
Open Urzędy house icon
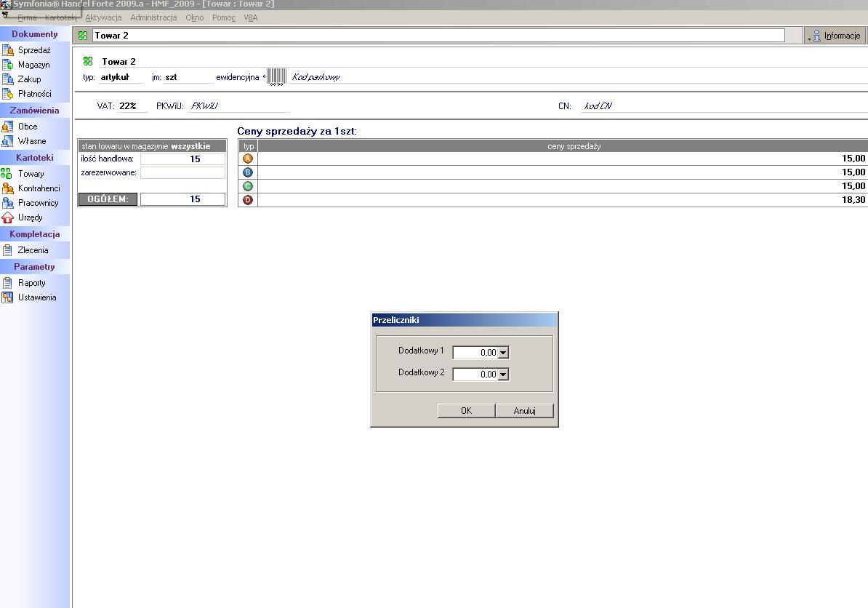[x=8, y=217]
